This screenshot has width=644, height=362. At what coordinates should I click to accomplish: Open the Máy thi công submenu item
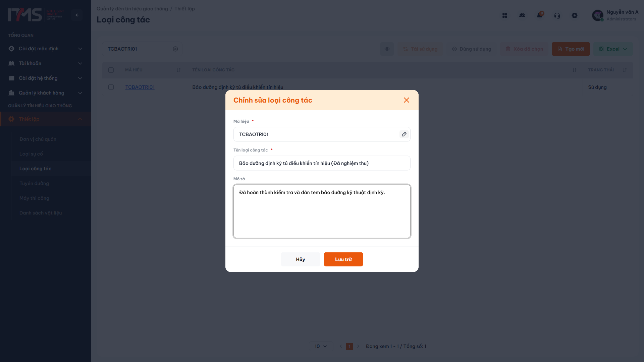point(34,198)
